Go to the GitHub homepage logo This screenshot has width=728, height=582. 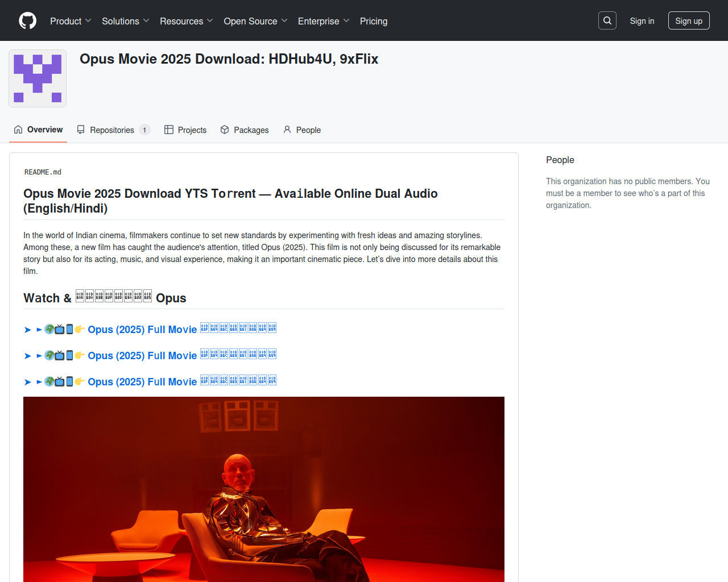pos(28,21)
